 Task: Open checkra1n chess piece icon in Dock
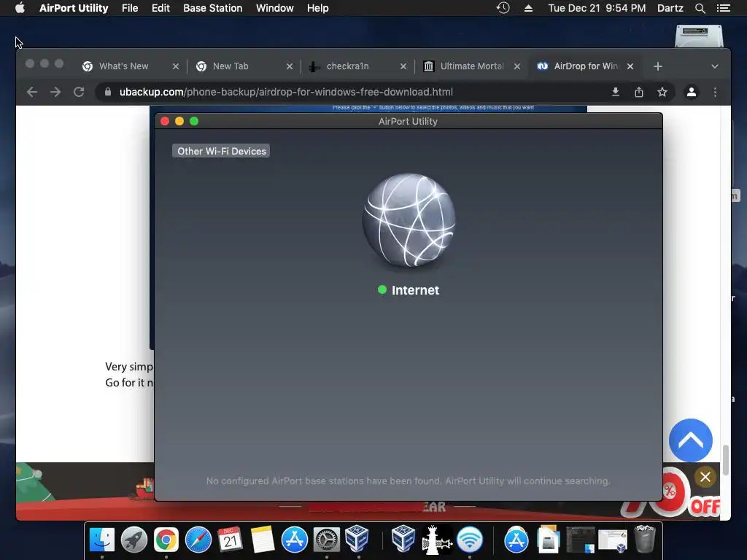tap(436, 540)
